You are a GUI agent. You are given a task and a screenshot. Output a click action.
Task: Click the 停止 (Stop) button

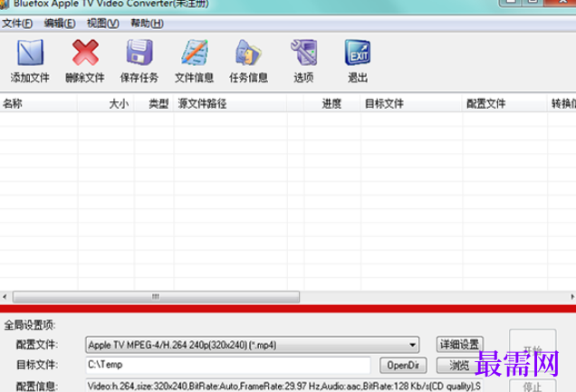pyautogui.click(x=533, y=387)
